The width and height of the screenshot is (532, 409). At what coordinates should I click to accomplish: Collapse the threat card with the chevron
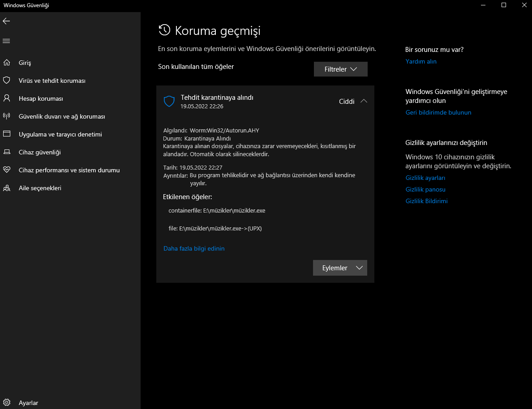tap(364, 101)
